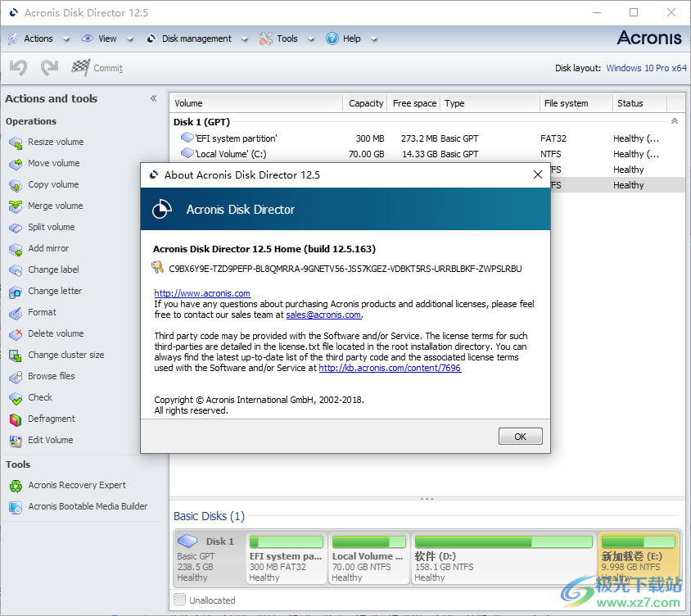Click the Format icon
This screenshot has height=616, width=691.
16,313
